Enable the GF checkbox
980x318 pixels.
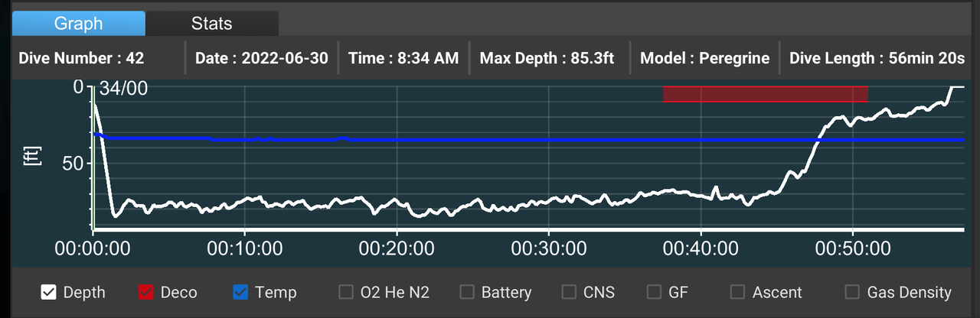[x=654, y=292]
